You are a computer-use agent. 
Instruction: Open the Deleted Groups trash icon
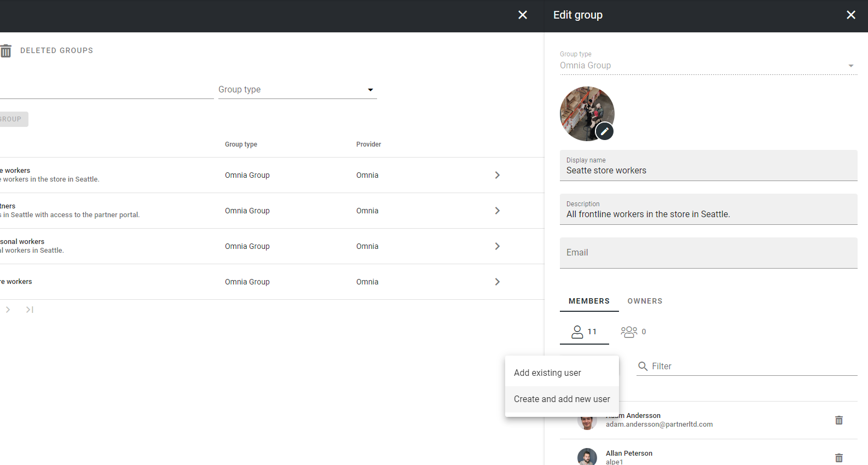(x=6, y=51)
